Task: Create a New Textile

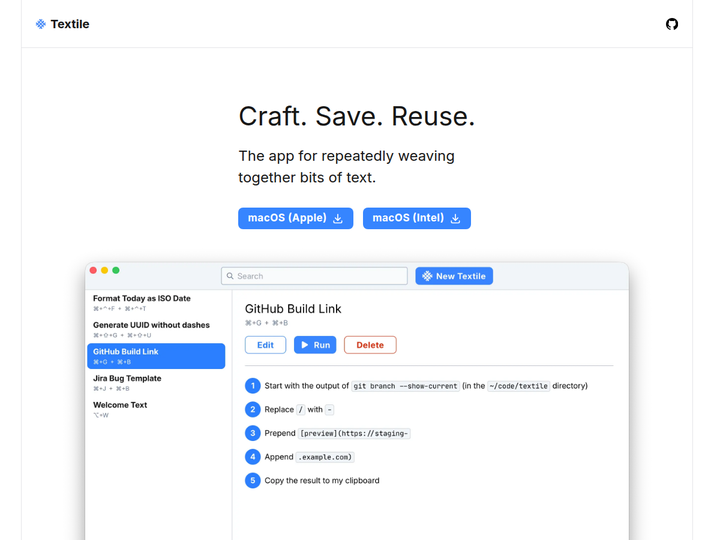Action: [454, 276]
